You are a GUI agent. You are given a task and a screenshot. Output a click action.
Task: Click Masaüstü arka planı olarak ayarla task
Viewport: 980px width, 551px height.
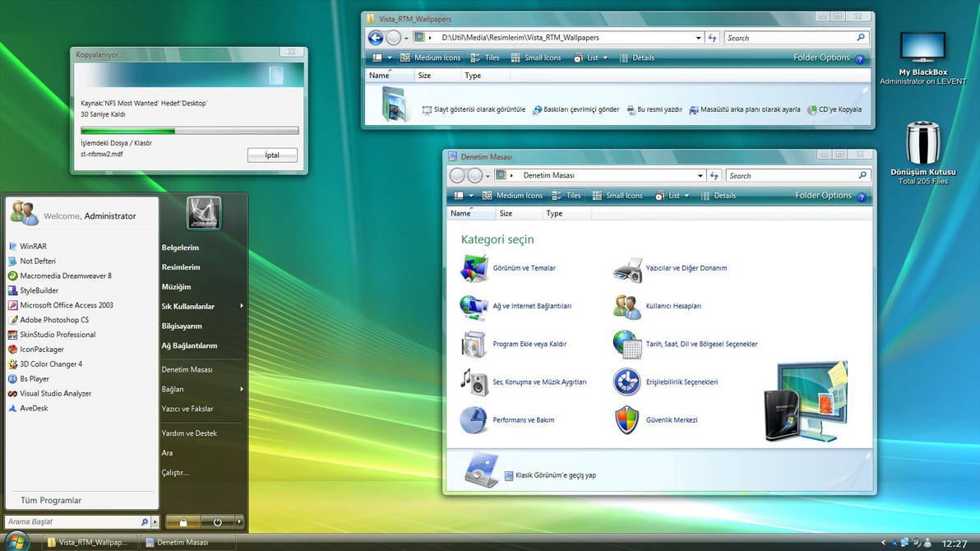(751, 109)
